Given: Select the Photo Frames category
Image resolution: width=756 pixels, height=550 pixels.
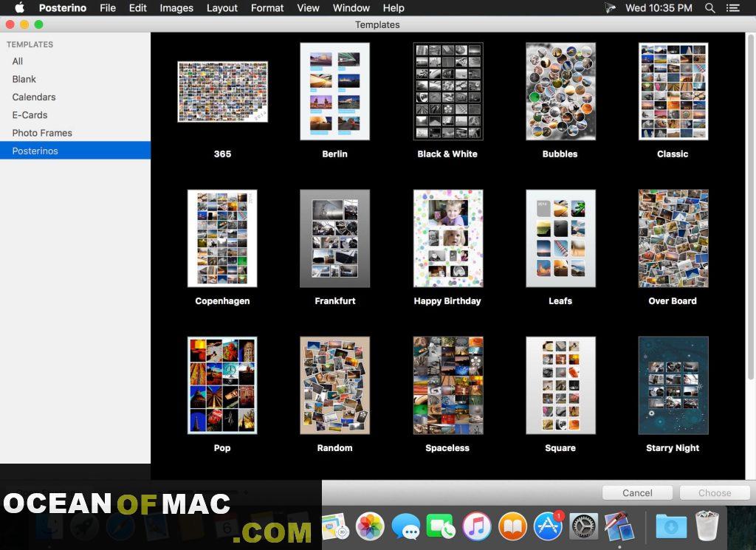Looking at the screenshot, I should coord(75,133).
